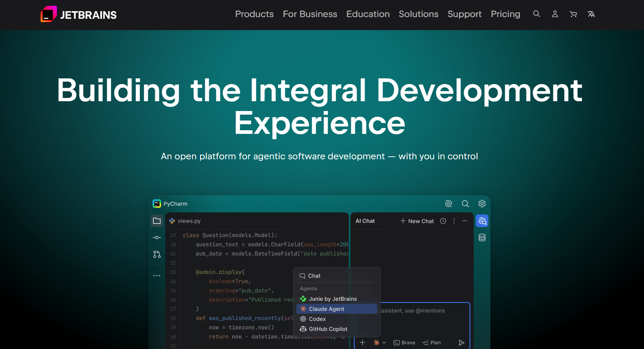Click the AI Chat panel title

pos(365,221)
